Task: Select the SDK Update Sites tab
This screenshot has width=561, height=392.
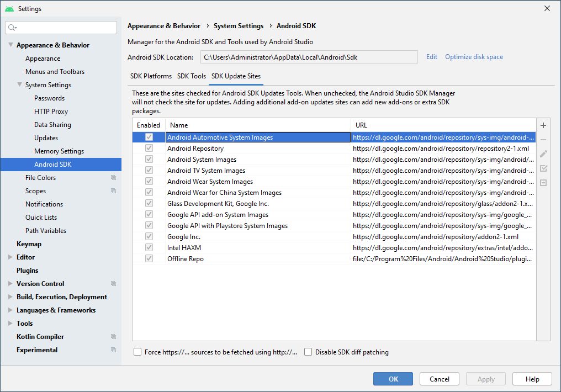Action: pos(236,76)
